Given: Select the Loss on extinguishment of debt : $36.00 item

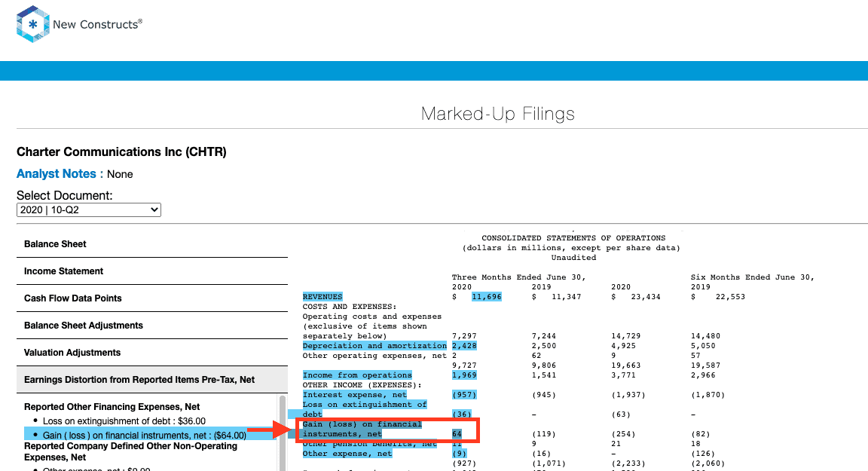Looking at the screenshot, I should [x=124, y=421].
